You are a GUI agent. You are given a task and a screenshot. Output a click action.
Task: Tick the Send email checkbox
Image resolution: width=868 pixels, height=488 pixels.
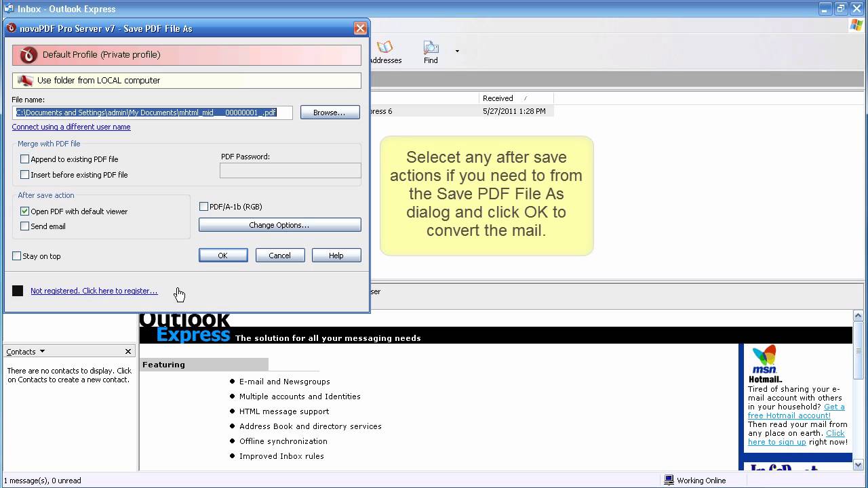coord(25,226)
